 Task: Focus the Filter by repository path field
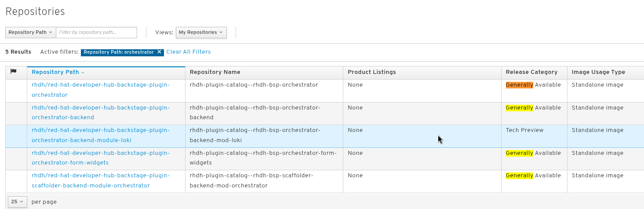tap(96, 33)
